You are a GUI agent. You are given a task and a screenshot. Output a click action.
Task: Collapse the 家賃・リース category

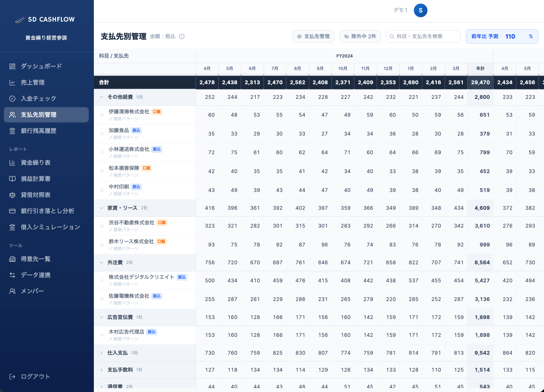tap(101, 208)
